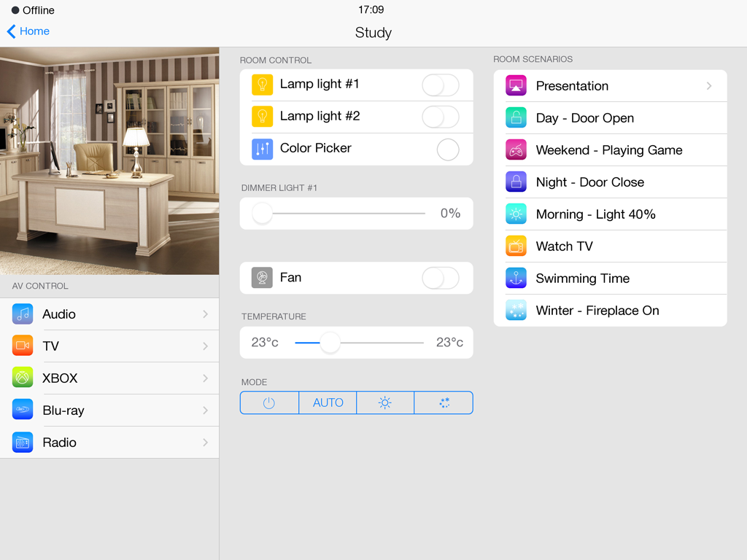Click the Watch TV television icon
Image resolution: width=747 pixels, height=560 pixels.
tap(516, 246)
